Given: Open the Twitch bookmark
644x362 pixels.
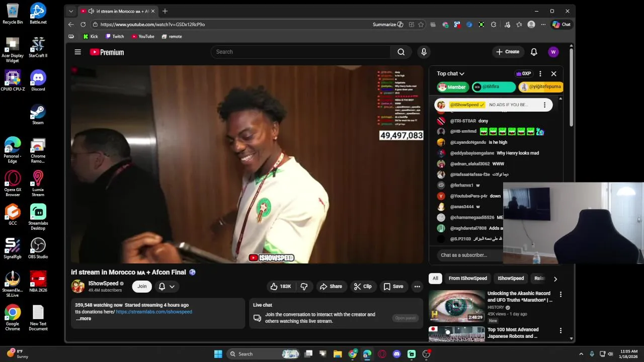Looking at the screenshot, I should click(115, 36).
